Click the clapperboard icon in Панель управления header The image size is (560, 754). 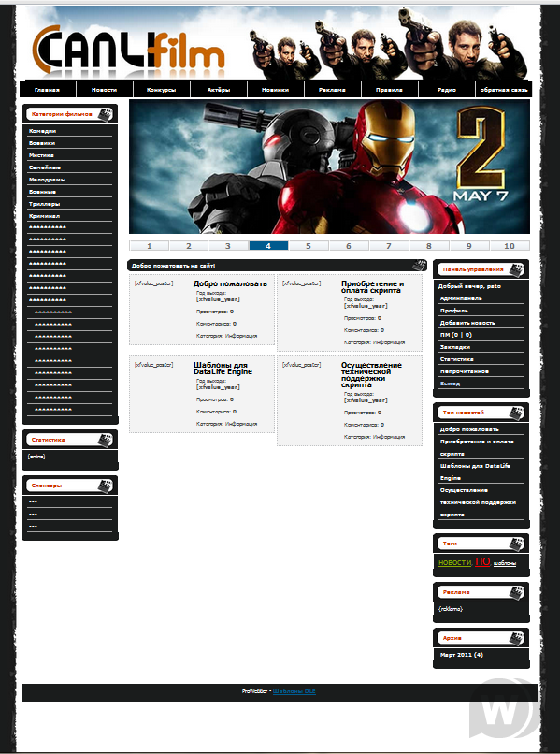click(516, 269)
